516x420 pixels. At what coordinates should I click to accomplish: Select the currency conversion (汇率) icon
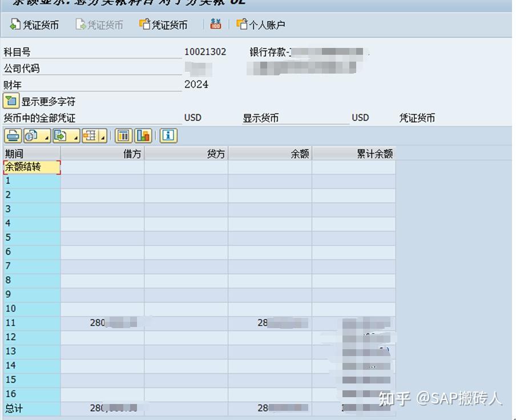point(215,24)
